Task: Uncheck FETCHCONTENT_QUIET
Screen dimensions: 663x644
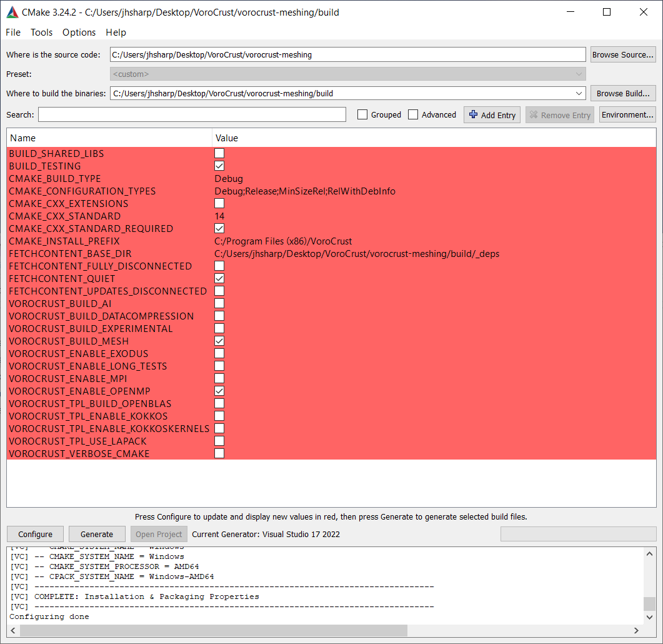Action: click(219, 278)
